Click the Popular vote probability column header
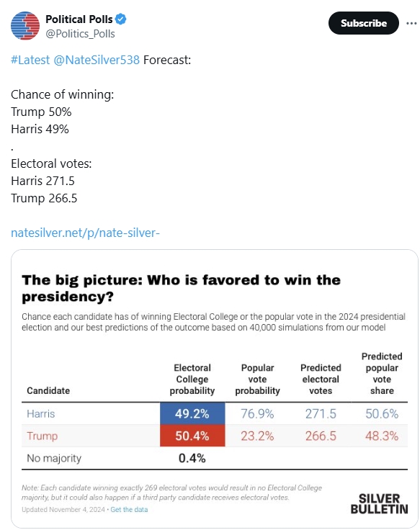 click(257, 379)
